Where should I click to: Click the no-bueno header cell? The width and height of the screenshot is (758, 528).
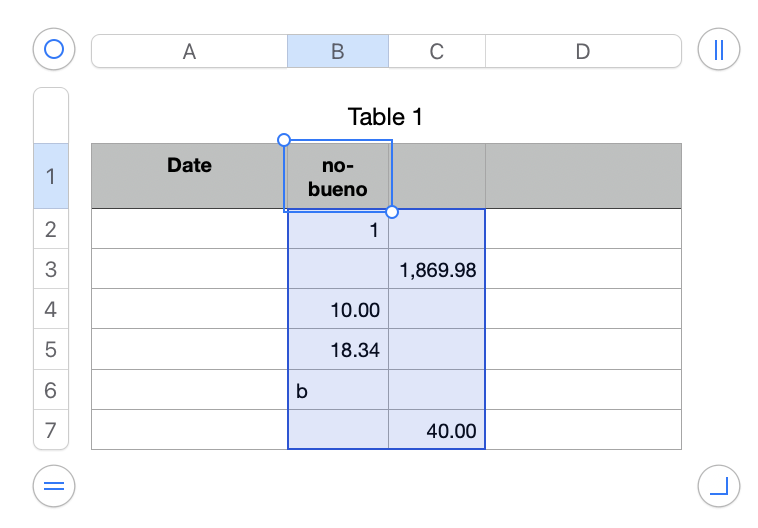338,176
